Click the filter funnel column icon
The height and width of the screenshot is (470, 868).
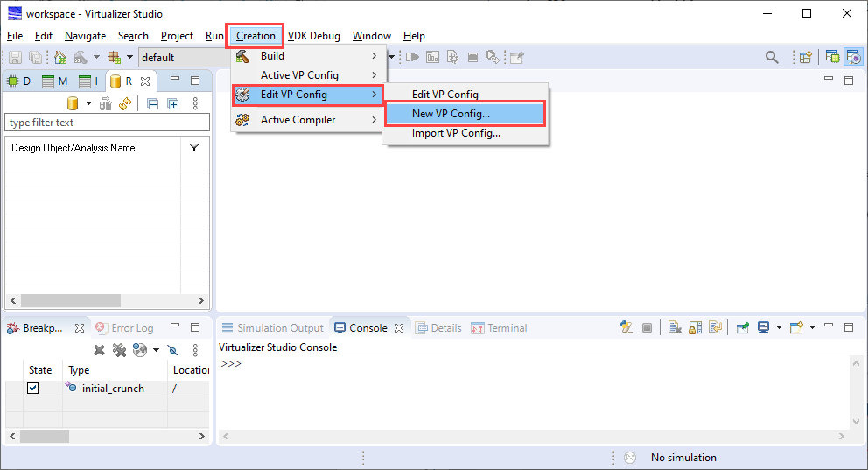194,148
